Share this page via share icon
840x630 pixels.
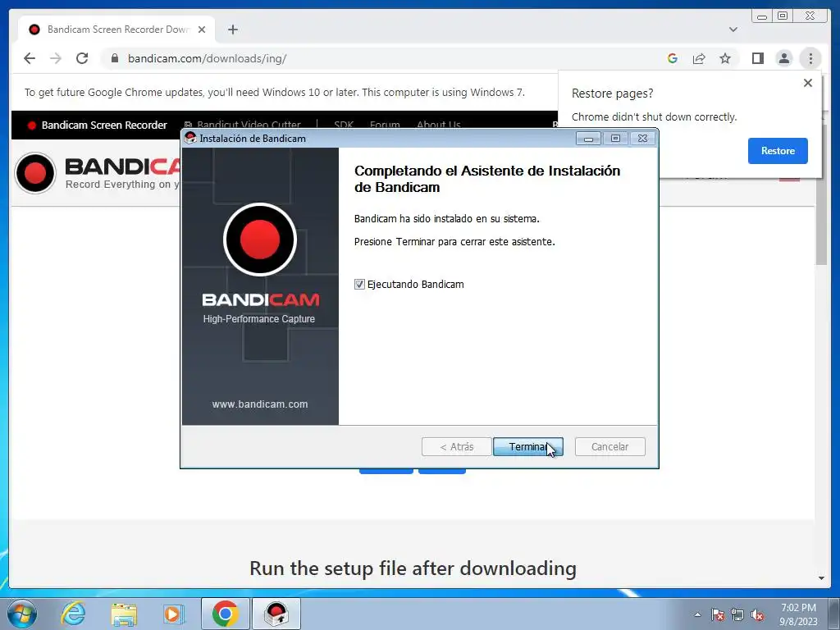[699, 58]
